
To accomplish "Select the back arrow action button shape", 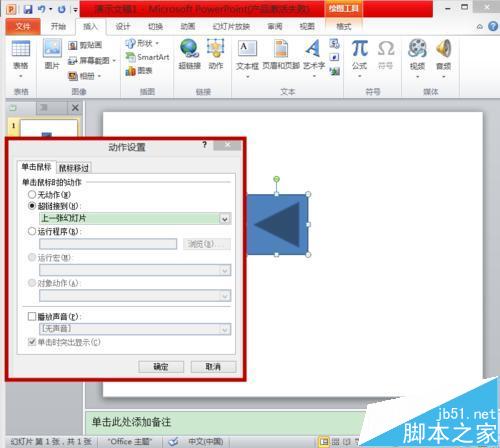I will pos(277,224).
